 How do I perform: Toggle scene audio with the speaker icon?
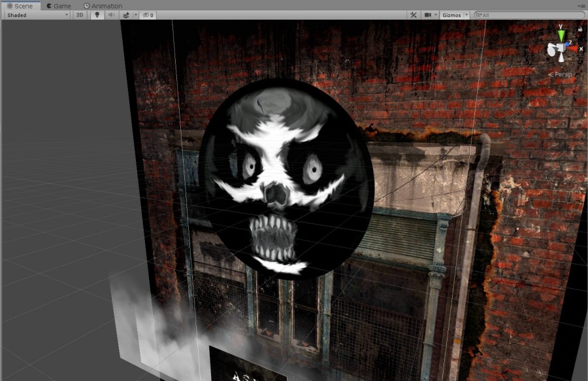111,15
